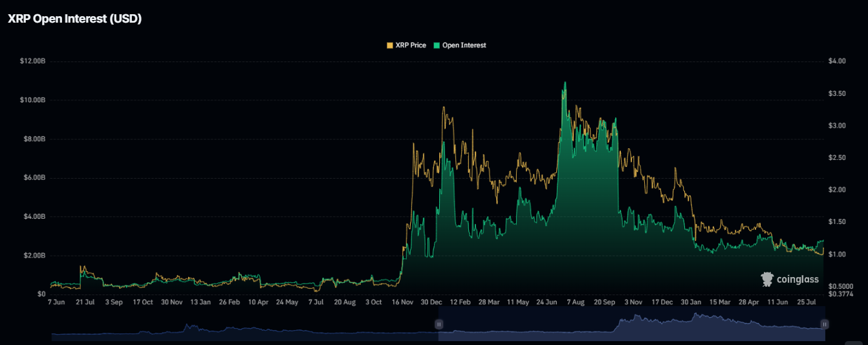
Task: Click the $6.00B y-axis label
Action: tap(34, 177)
